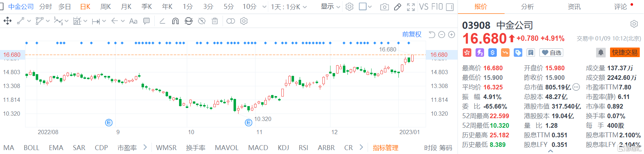Open 评论 comments tab
This screenshot has height=154, width=644.
621,7
